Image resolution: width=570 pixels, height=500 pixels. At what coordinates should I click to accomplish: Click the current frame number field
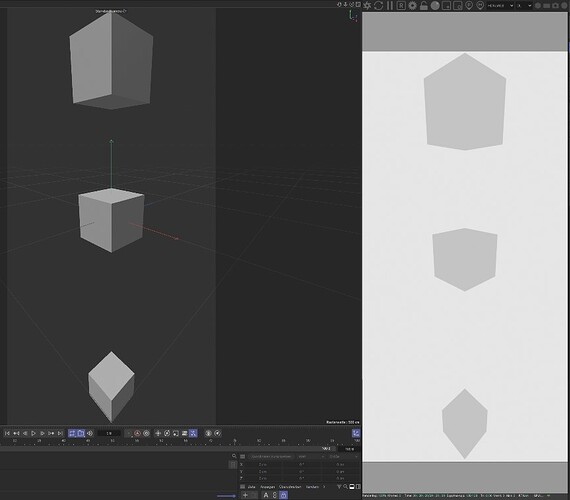[x=109, y=433]
